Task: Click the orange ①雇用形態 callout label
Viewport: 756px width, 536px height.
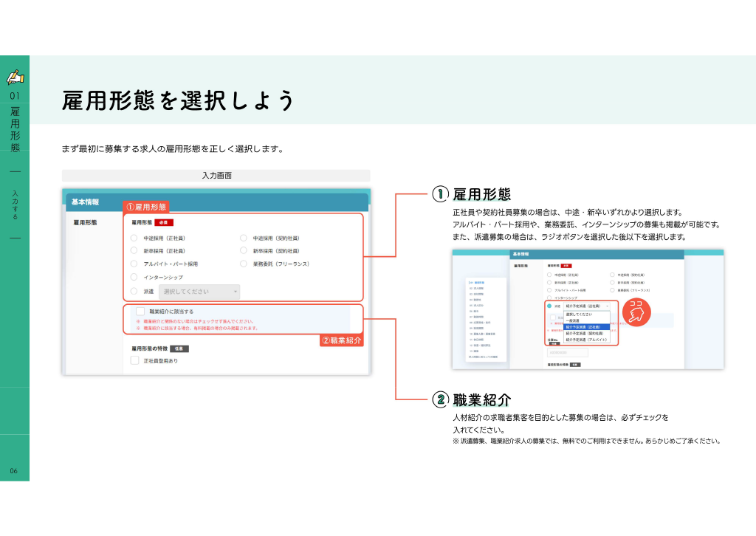Action: 146,207
